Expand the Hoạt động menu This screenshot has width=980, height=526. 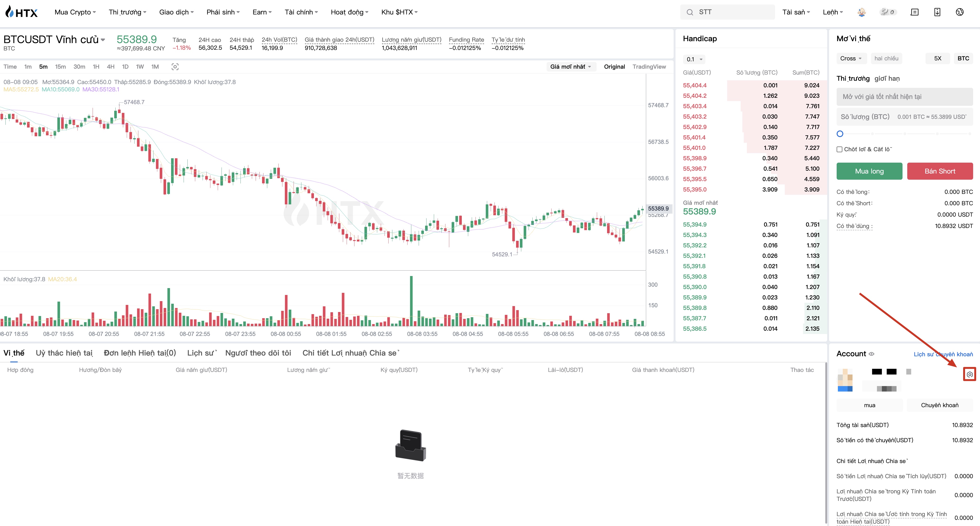pyautogui.click(x=350, y=12)
